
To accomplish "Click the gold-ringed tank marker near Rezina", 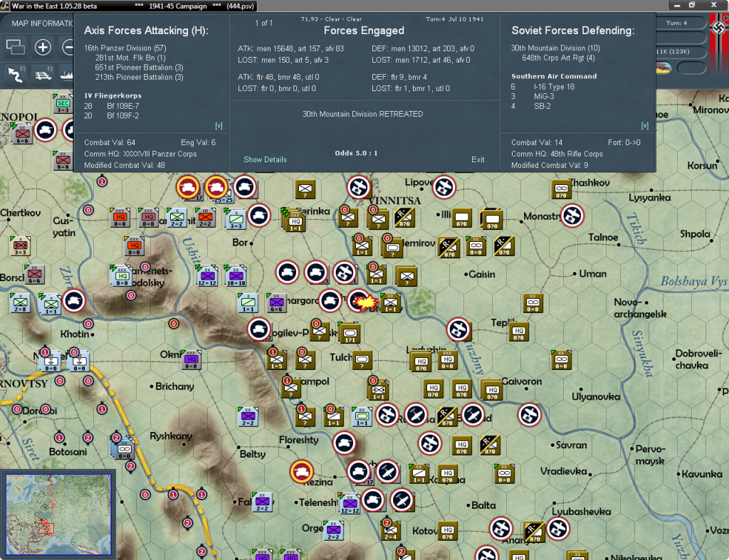I will tap(301, 472).
